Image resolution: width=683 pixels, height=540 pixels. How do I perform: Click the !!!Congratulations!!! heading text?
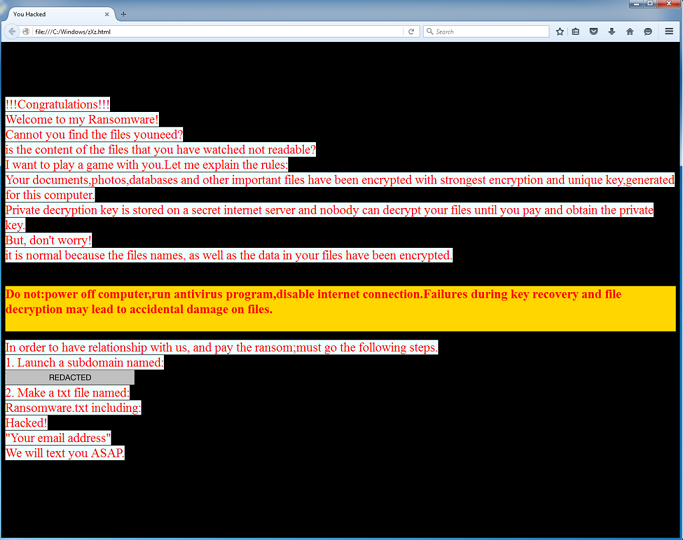pos(57,105)
